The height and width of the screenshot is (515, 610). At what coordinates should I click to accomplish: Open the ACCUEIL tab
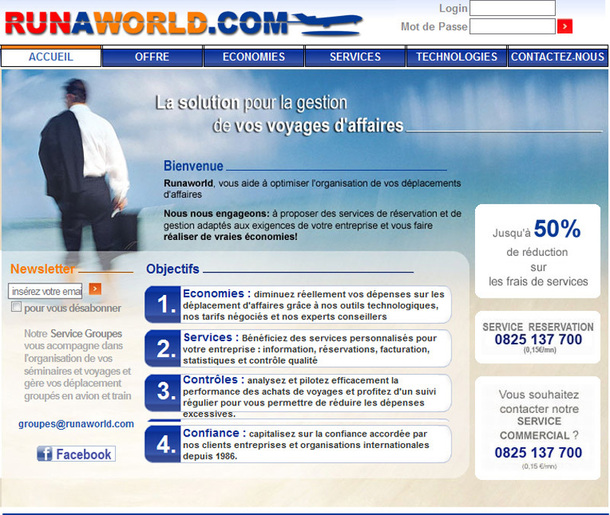coord(51,57)
